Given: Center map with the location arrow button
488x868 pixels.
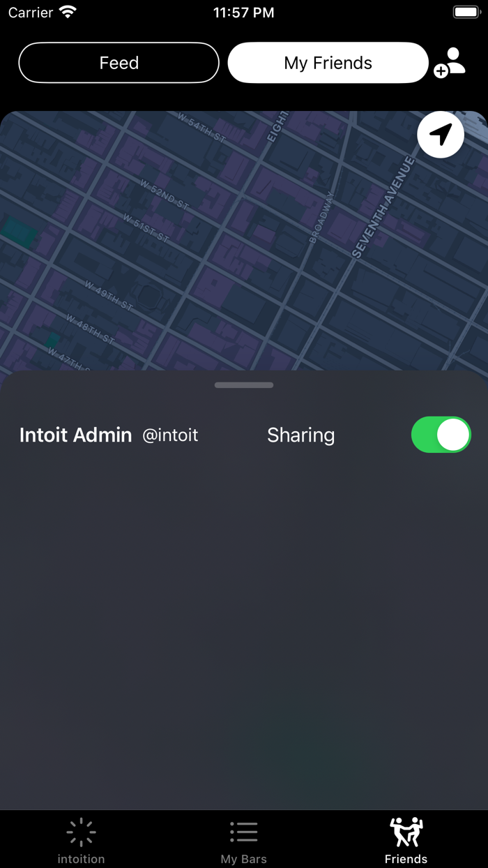Looking at the screenshot, I should (x=441, y=134).
